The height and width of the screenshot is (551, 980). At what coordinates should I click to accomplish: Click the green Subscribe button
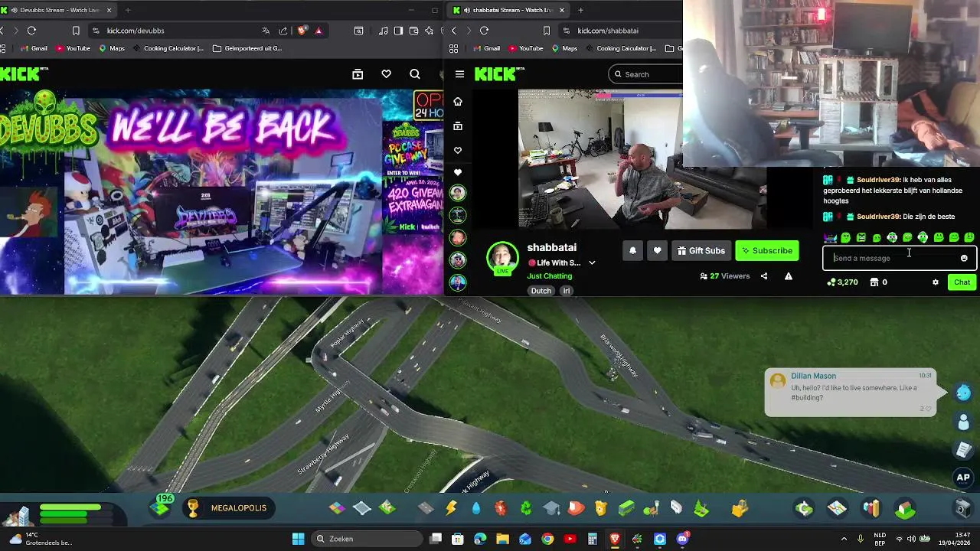click(767, 250)
